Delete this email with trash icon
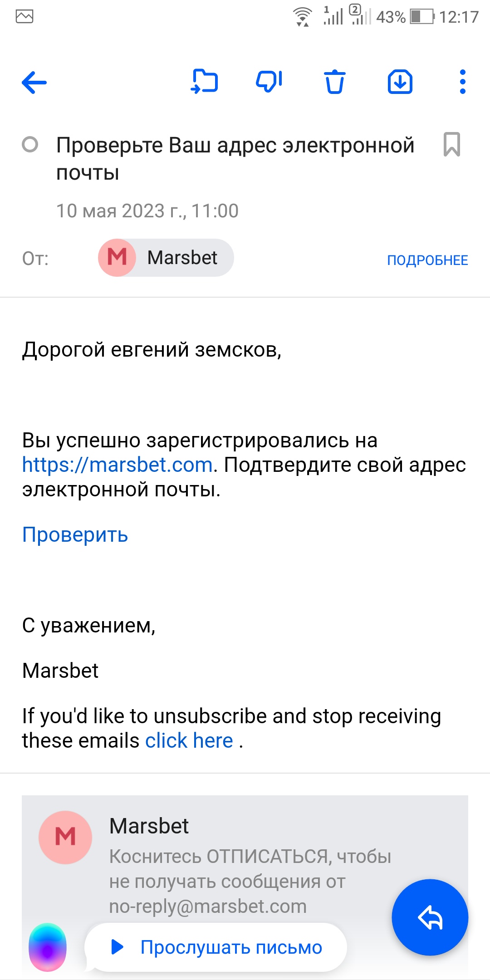Screen dimensions: 490x980 click(334, 82)
